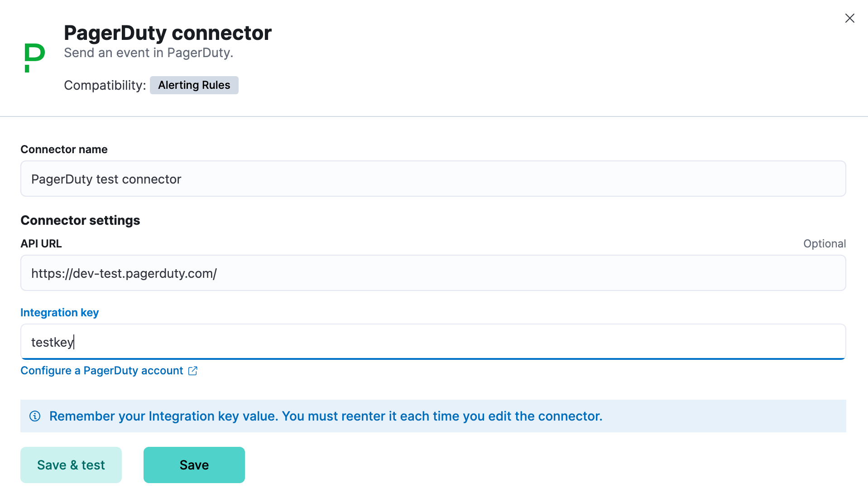Open the Integration key blue label link
The height and width of the screenshot is (489, 868).
coord(59,312)
